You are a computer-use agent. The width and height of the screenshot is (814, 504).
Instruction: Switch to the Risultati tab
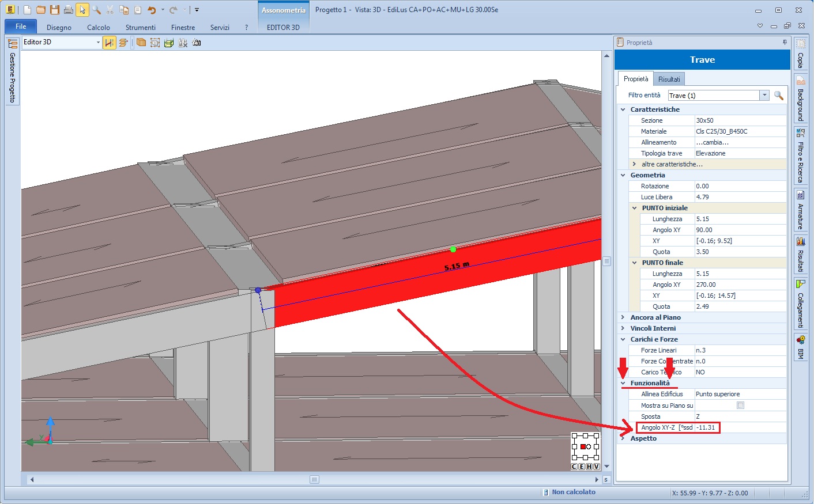[x=669, y=79]
